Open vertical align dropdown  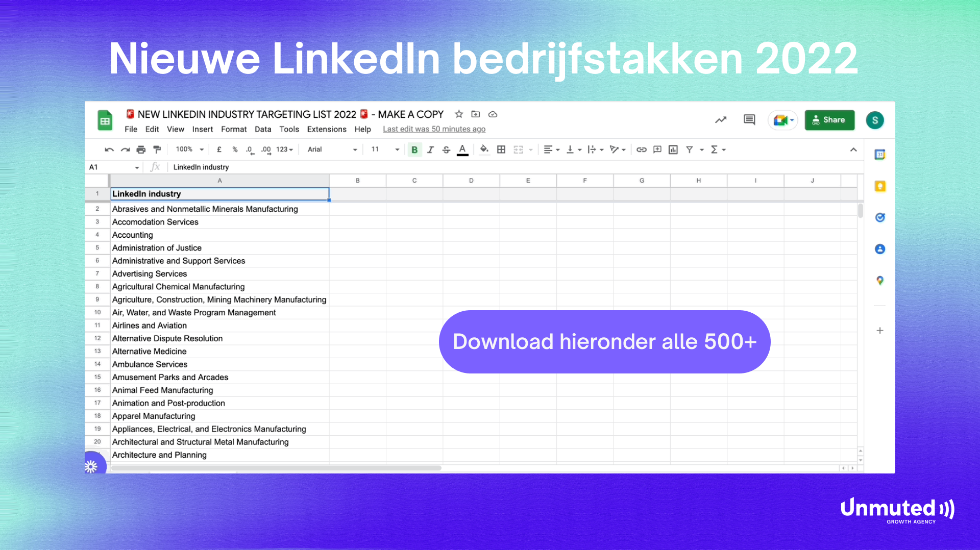(x=574, y=149)
